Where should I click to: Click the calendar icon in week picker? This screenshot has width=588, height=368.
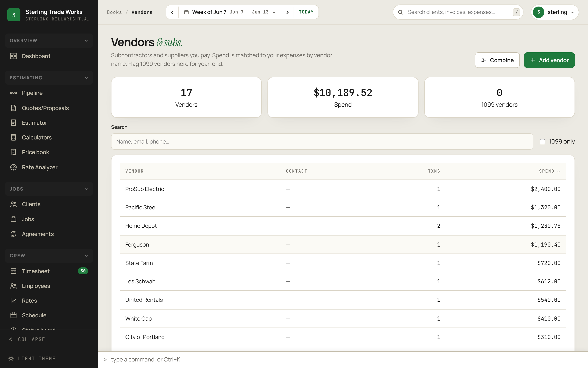click(x=186, y=12)
